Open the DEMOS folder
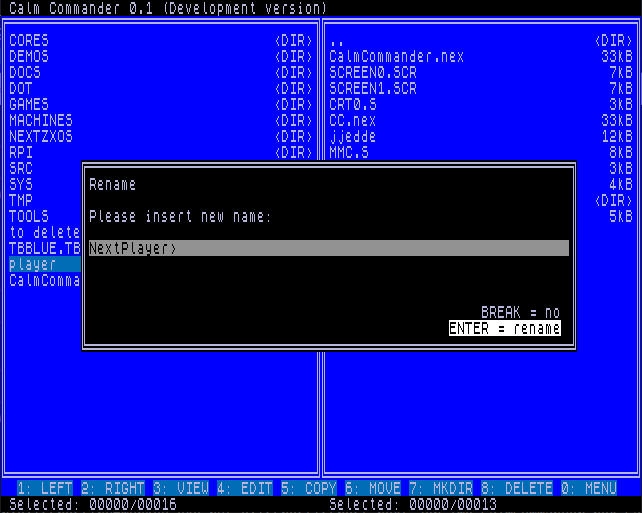Viewport: 642px width, 513px height. (x=29, y=56)
